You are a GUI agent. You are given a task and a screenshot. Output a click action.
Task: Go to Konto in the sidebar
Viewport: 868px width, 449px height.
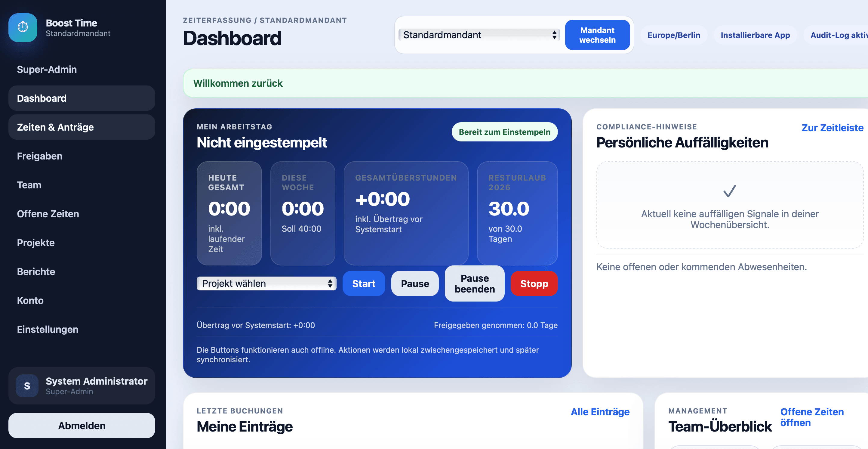coord(82,300)
